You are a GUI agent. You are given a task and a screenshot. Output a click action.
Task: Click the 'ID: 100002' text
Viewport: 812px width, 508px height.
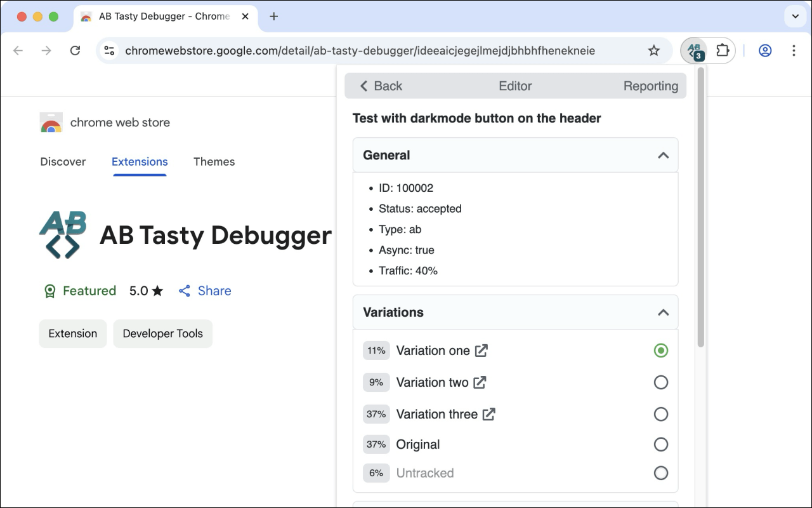coord(406,188)
